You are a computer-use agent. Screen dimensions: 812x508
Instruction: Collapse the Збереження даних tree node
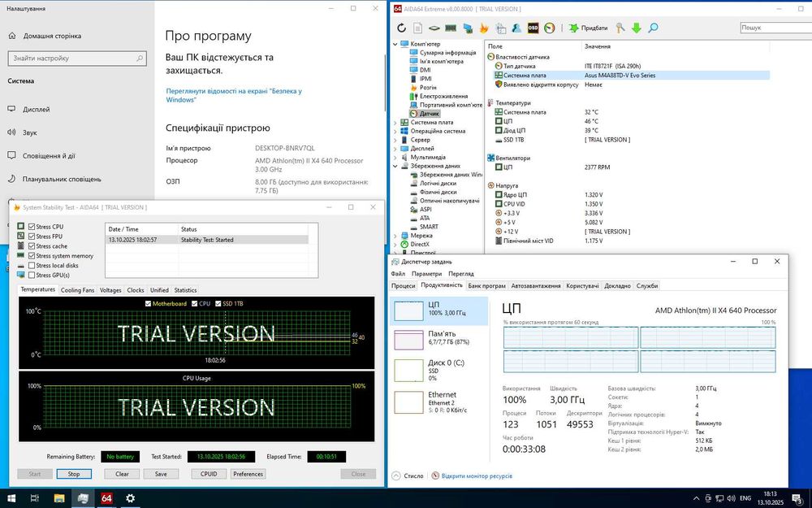point(395,166)
